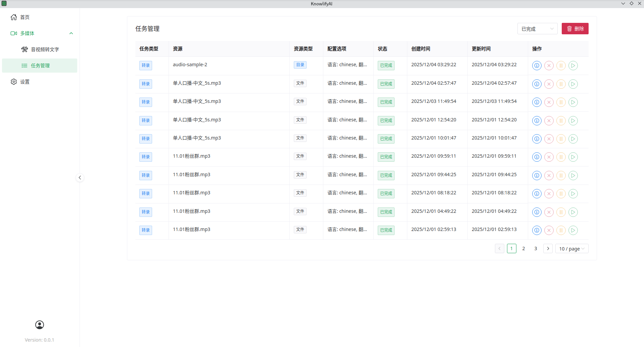This screenshot has width=644, height=347.
Task: Select 音视频转文字 in the sidebar
Action: [x=45, y=49]
